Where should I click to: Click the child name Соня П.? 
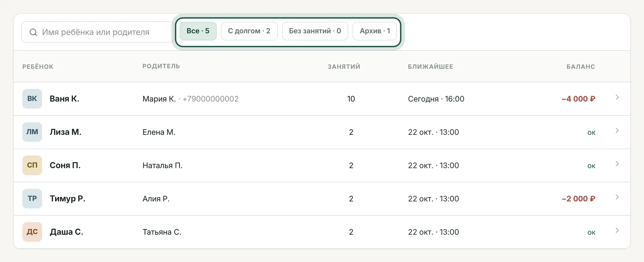(x=65, y=165)
